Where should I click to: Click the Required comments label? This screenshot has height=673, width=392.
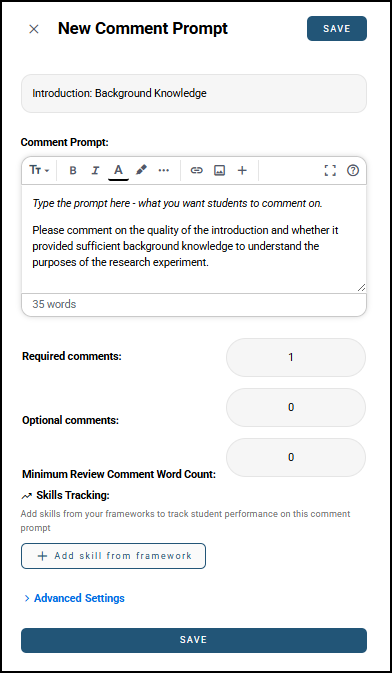[x=72, y=356]
